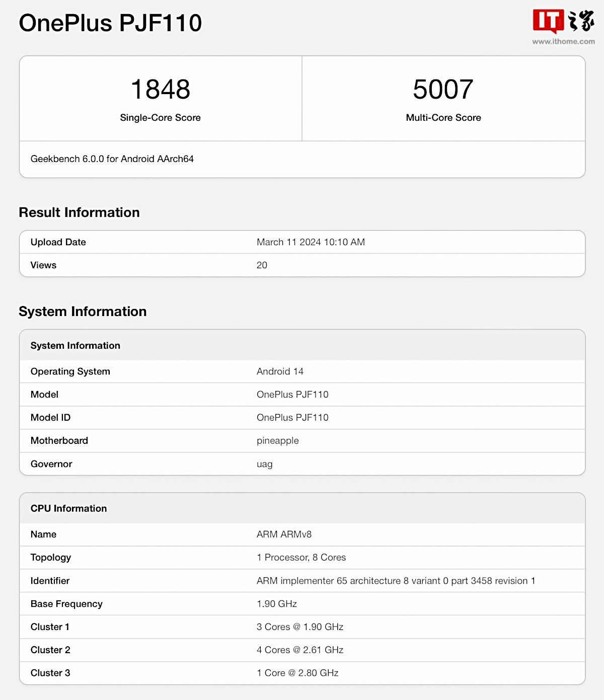
Task: Click the ARM implementer identifier value
Action: [396, 581]
